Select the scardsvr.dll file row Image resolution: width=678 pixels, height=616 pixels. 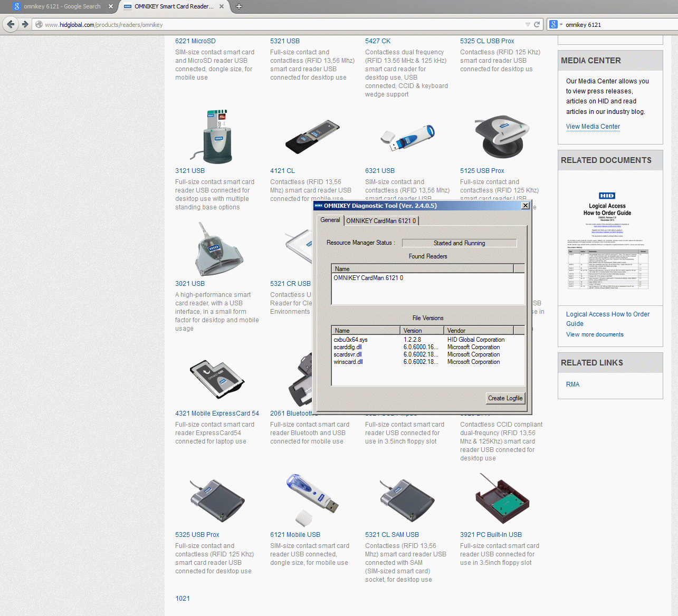coord(428,354)
